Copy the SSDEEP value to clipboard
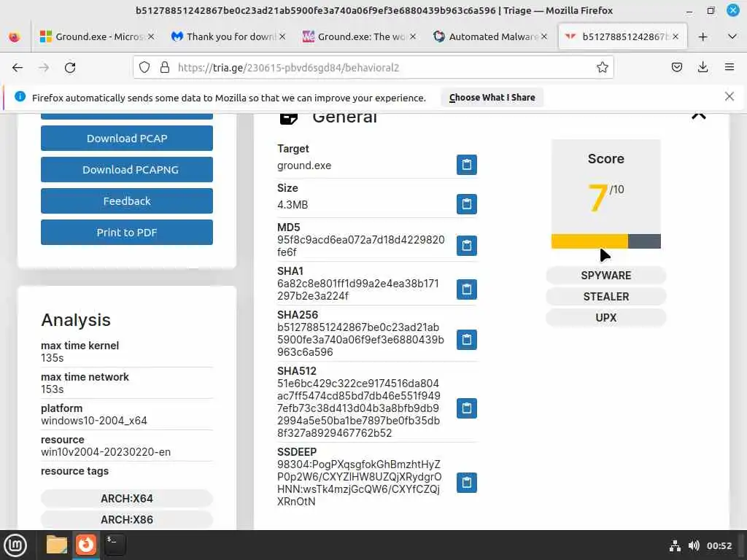The image size is (747, 560). 466,483
